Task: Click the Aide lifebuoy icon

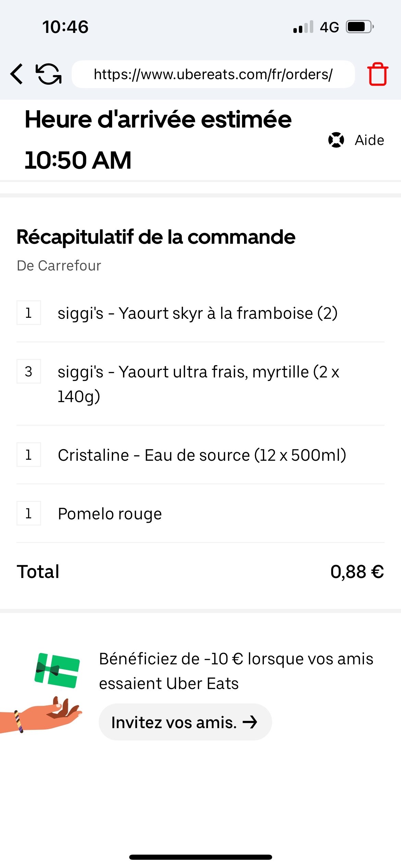Action: [336, 140]
